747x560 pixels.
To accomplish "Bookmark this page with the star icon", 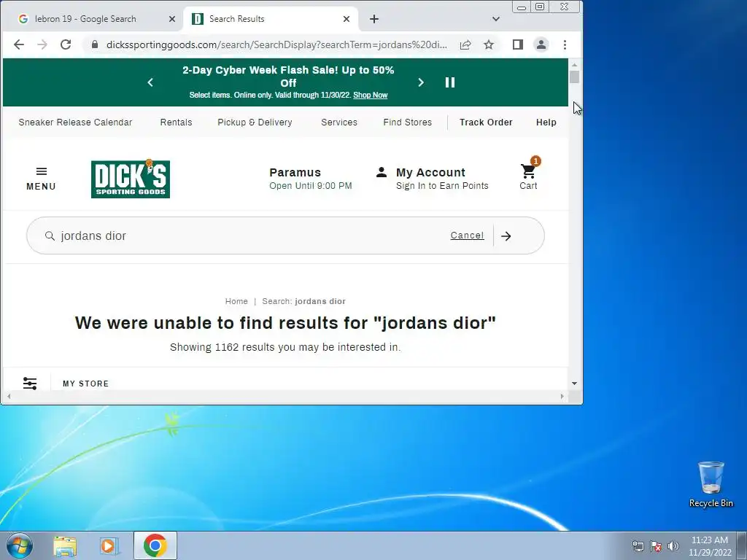I will coord(489,44).
